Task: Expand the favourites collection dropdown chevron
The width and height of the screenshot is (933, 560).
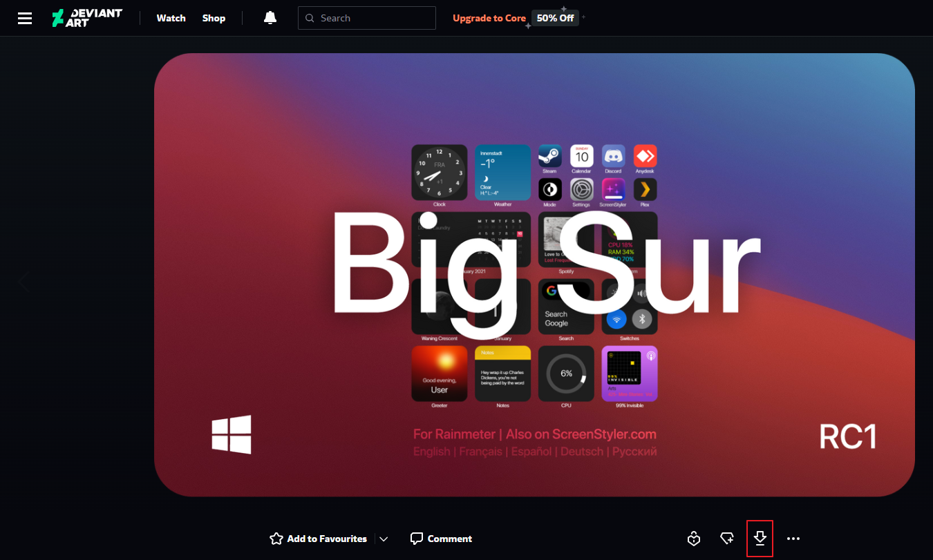Action: tap(384, 539)
